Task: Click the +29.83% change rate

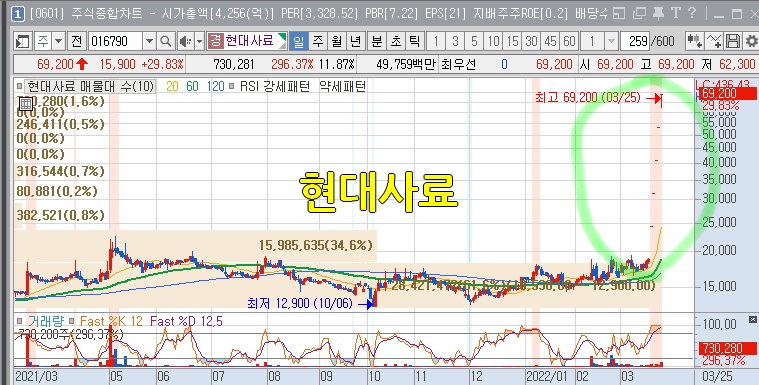Action: (x=162, y=64)
